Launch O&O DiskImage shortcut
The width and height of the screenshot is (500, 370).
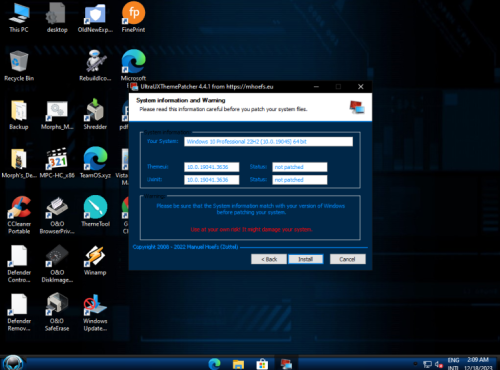pos(57,264)
